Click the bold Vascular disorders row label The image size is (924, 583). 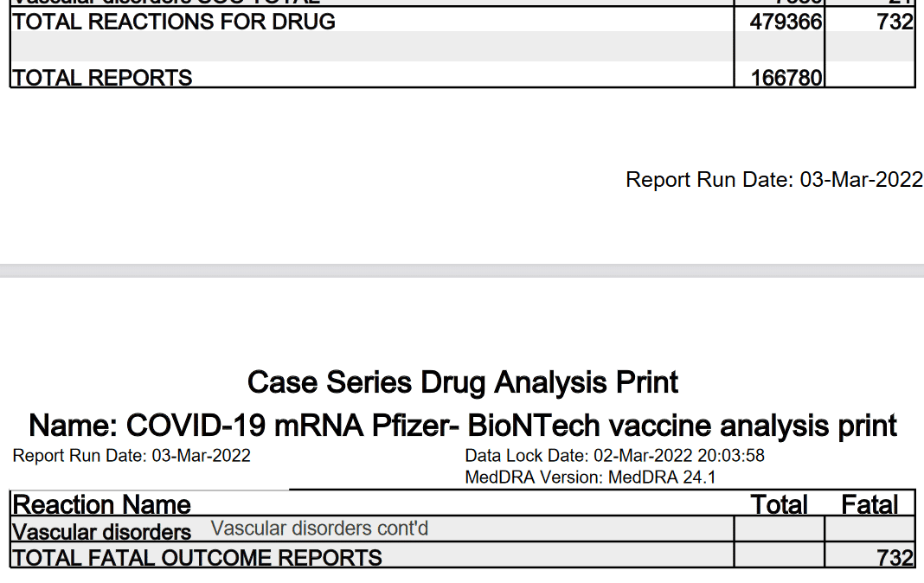coord(102,531)
